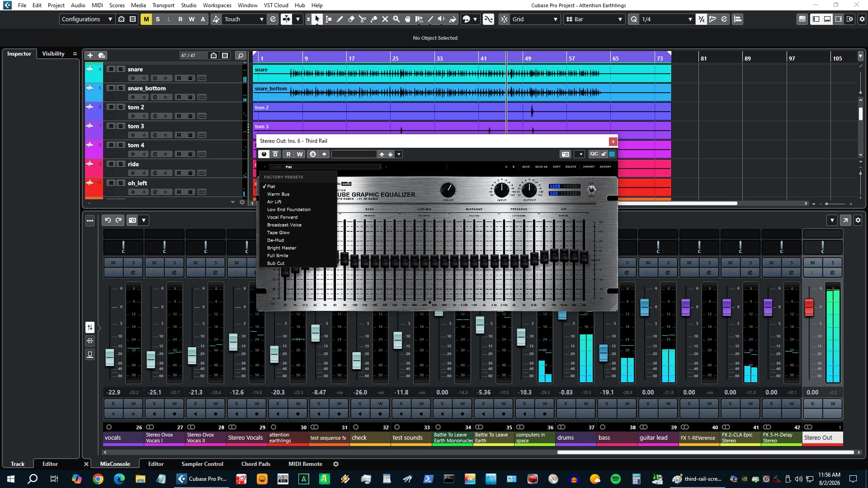Screen dimensions: 868x488
Task: Click EXPORT in Third Rail preset bar
Action: tap(605, 167)
